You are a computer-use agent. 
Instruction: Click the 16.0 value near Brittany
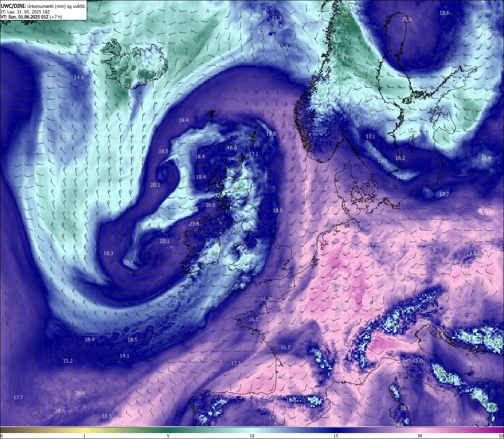click(254, 320)
